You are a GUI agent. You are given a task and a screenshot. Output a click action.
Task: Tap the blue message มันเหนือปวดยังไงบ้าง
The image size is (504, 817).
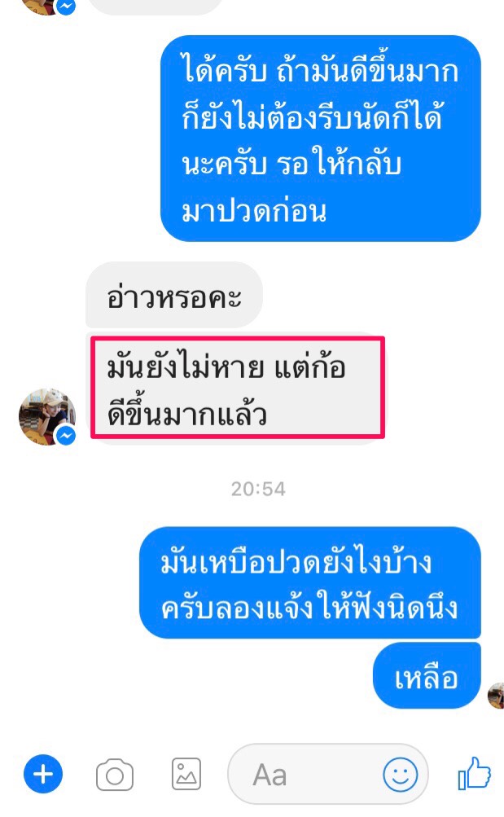309,582
